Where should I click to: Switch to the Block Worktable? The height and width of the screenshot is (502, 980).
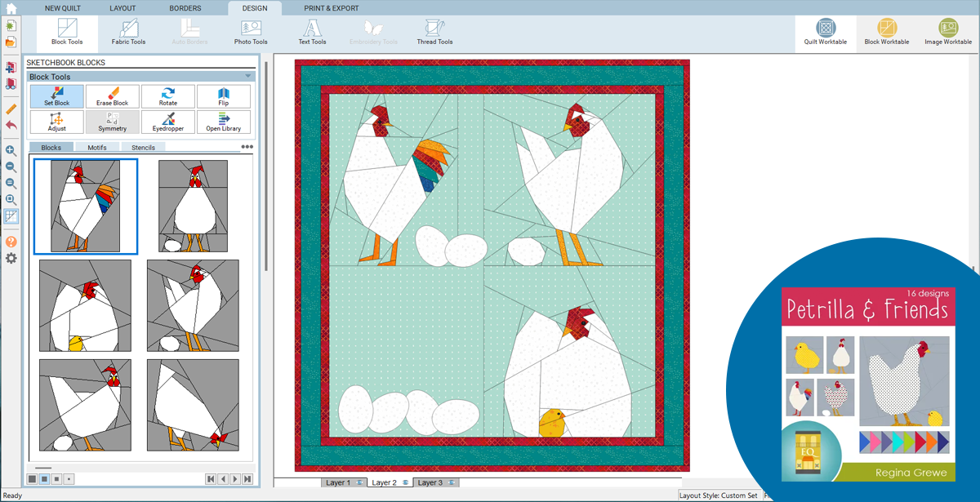click(886, 32)
